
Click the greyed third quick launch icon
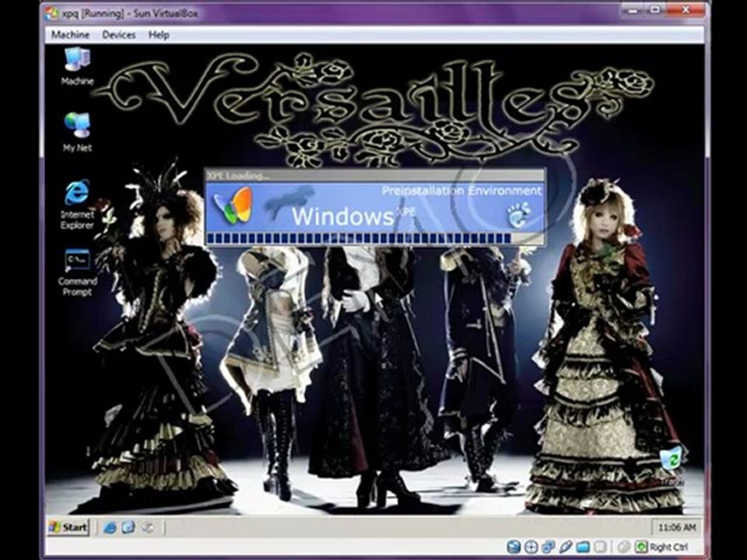point(148,527)
